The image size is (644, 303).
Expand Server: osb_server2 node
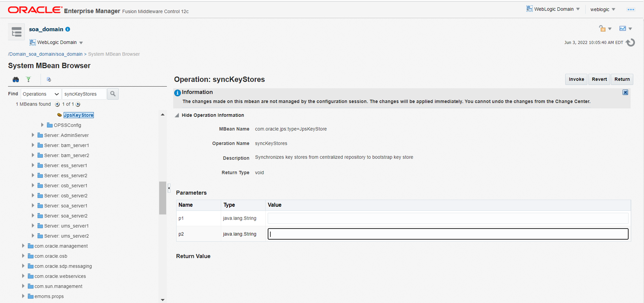pyautogui.click(x=33, y=195)
